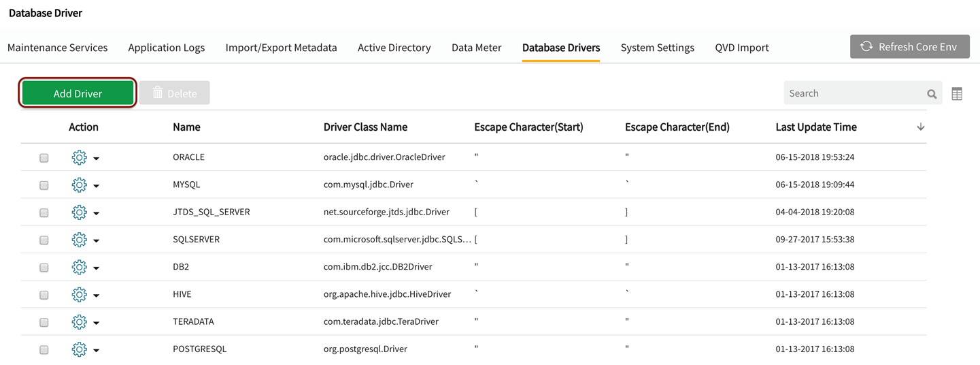
Task: Open the ORACLE row gear icon
Action: coord(79,157)
